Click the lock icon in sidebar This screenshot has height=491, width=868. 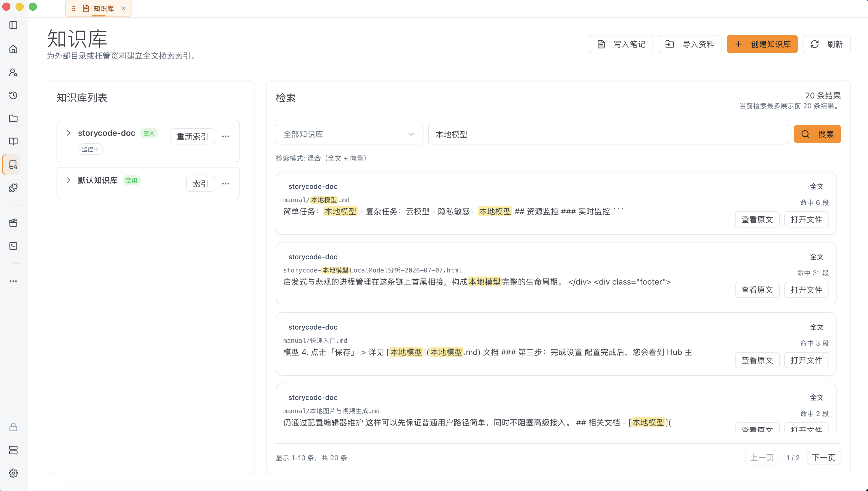coord(13,427)
